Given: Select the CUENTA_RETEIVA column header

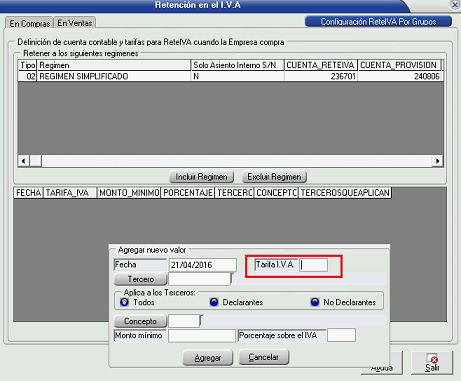Looking at the screenshot, I should 321,65.
